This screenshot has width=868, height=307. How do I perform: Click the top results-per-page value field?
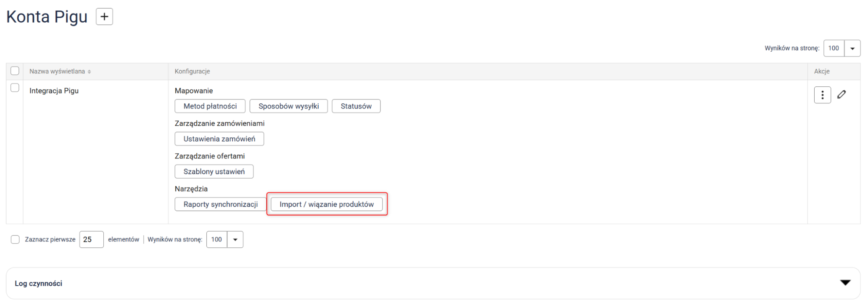click(833, 48)
